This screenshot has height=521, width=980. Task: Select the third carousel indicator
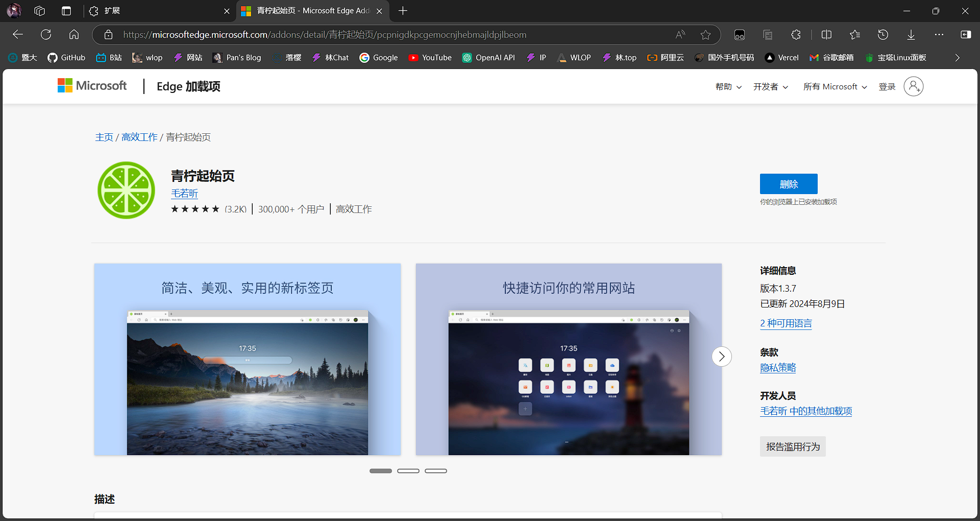point(436,471)
